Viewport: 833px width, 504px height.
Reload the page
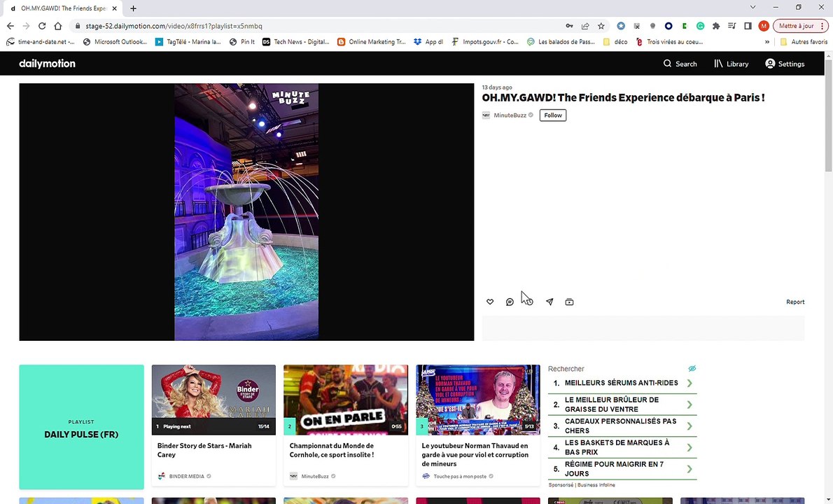pyautogui.click(x=42, y=26)
